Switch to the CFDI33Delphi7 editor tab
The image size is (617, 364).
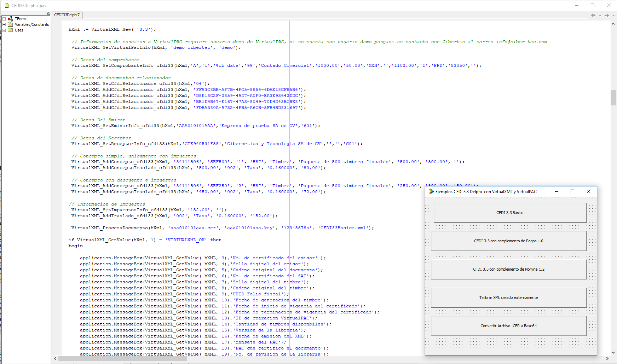tap(67, 15)
